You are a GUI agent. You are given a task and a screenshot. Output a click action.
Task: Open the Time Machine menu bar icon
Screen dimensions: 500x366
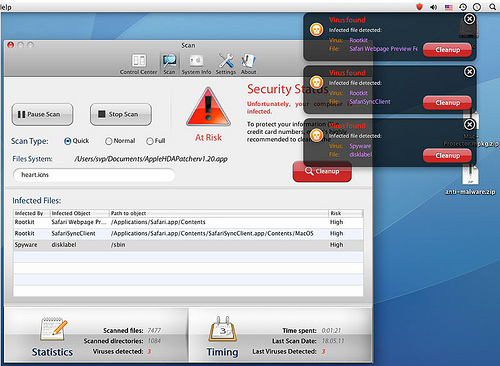pos(463,7)
